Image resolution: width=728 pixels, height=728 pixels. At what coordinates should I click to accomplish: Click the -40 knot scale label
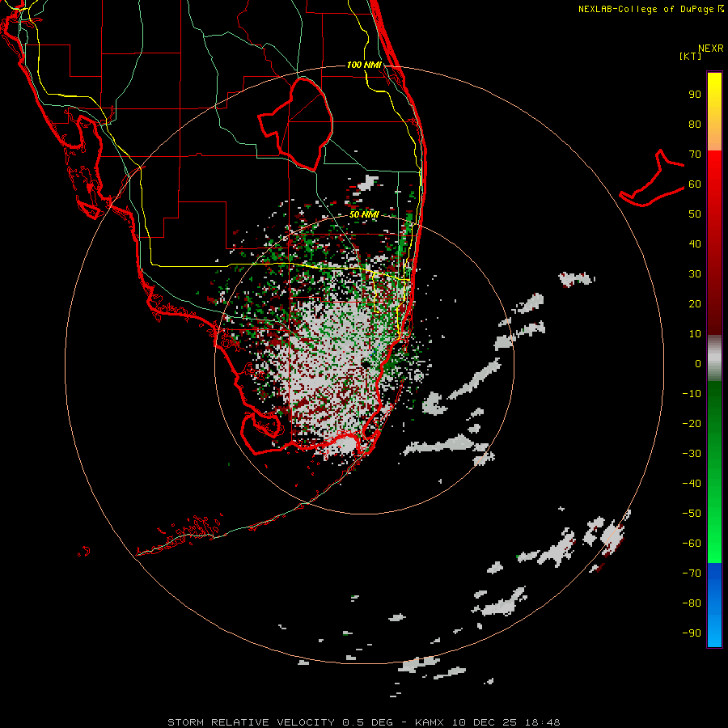692,484
